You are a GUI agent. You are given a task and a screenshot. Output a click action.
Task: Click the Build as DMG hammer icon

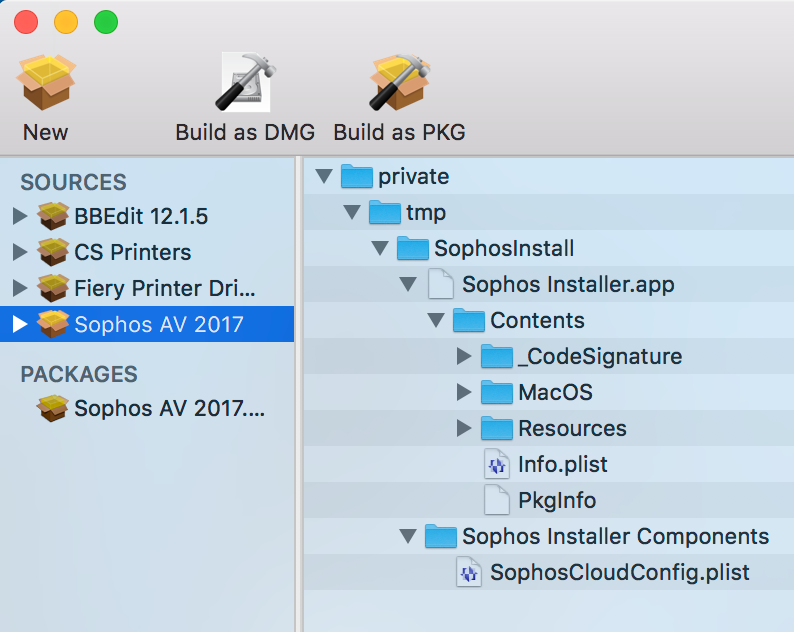pyautogui.click(x=246, y=82)
